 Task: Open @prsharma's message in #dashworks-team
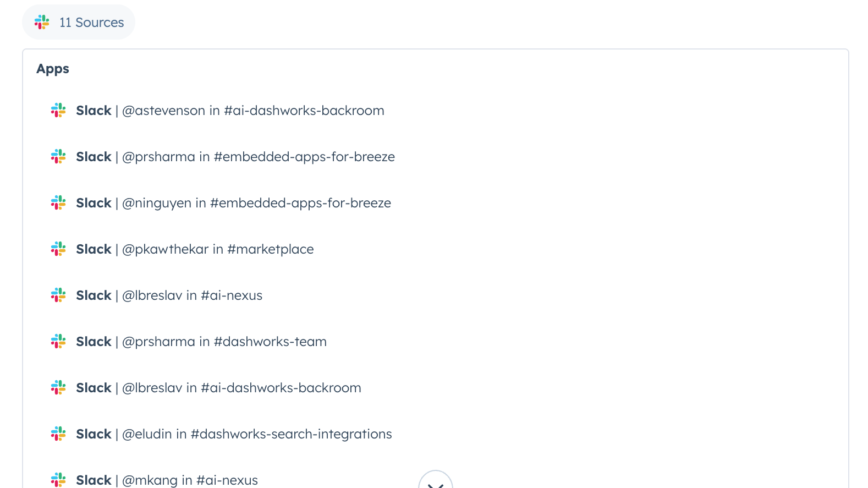(224, 342)
